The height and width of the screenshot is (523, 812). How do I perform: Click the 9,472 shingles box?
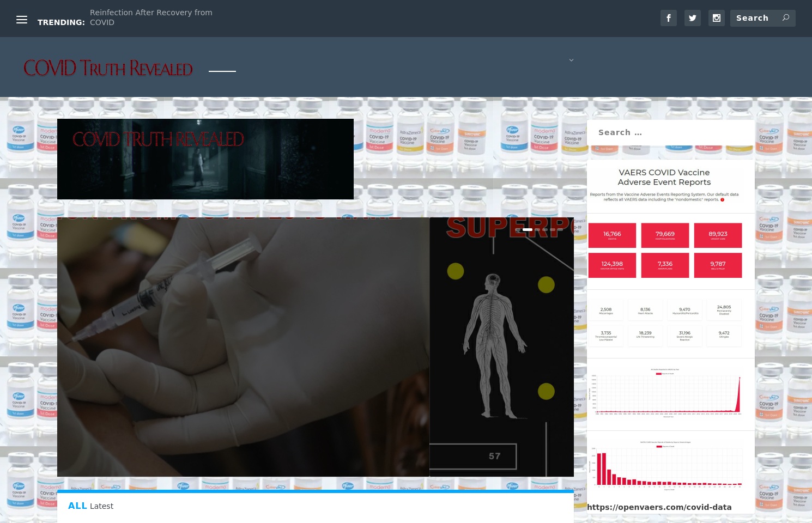(x=724, y=335)
